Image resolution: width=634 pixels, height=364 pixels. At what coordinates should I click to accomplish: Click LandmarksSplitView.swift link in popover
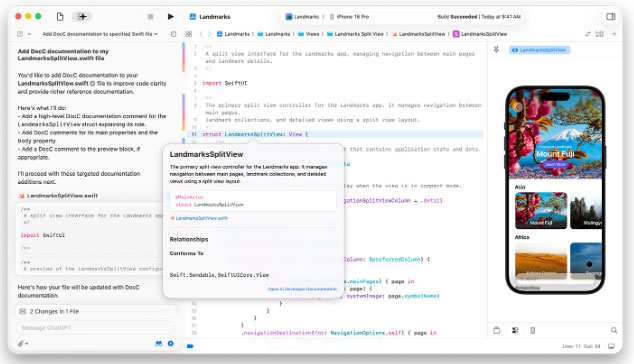click(x=201, y=218)
